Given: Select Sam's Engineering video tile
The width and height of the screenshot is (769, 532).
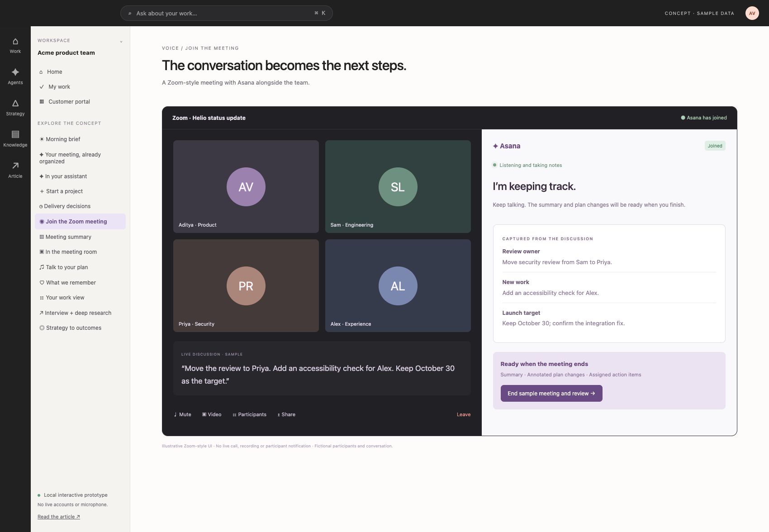Looking at the screenshot, I should point(398,186).
